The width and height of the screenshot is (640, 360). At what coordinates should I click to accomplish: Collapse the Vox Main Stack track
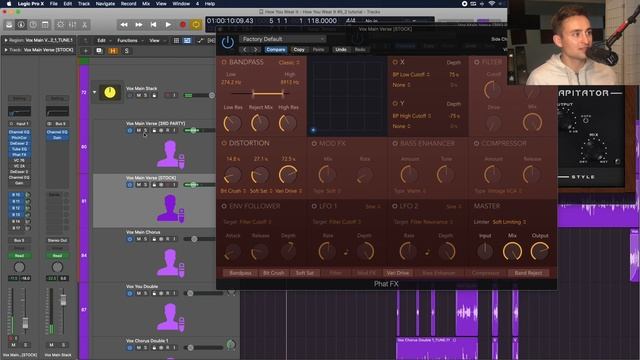(x=94, y=92)
